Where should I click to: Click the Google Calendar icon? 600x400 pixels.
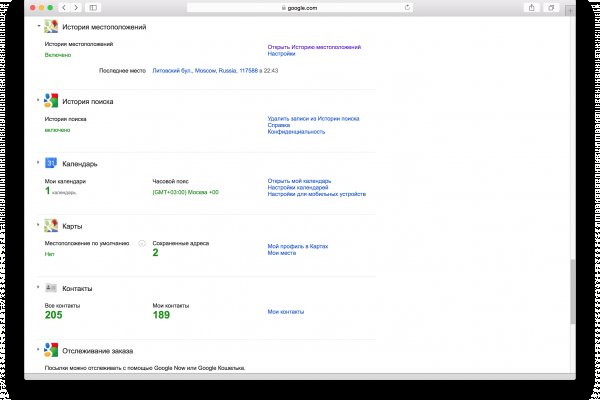pos(50,163)
